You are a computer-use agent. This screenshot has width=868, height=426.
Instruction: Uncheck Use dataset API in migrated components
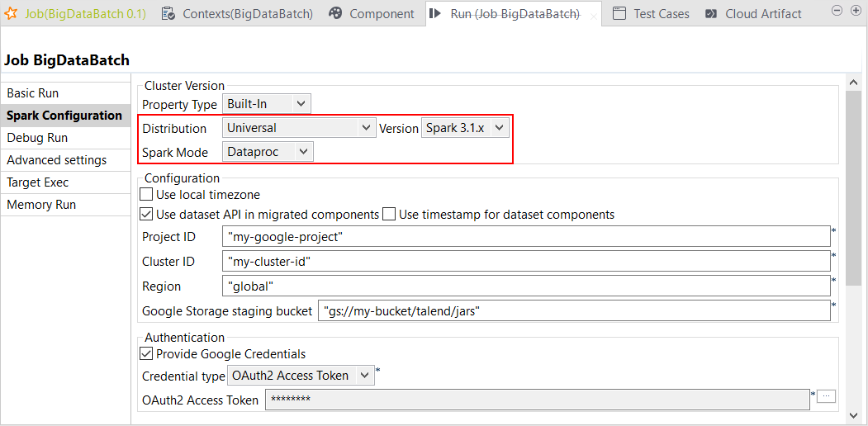(x=146, y=215)
